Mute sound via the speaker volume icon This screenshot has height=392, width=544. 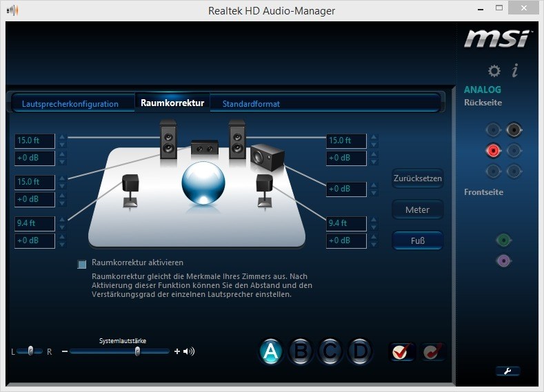coord(189,351)
